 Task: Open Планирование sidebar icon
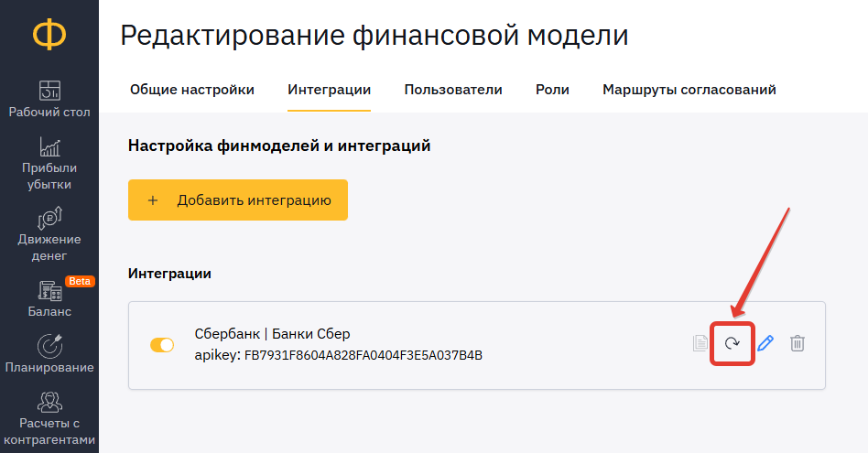[49, 346]
